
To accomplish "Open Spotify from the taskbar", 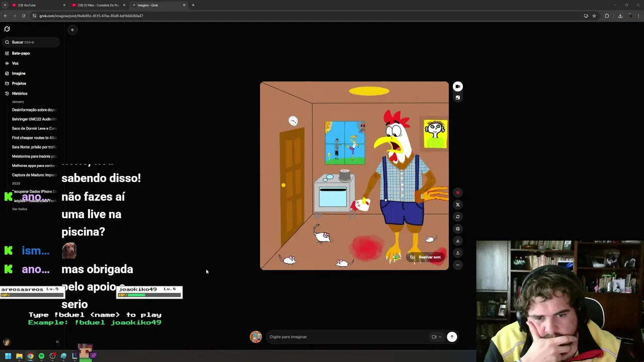I will point(41,356).
